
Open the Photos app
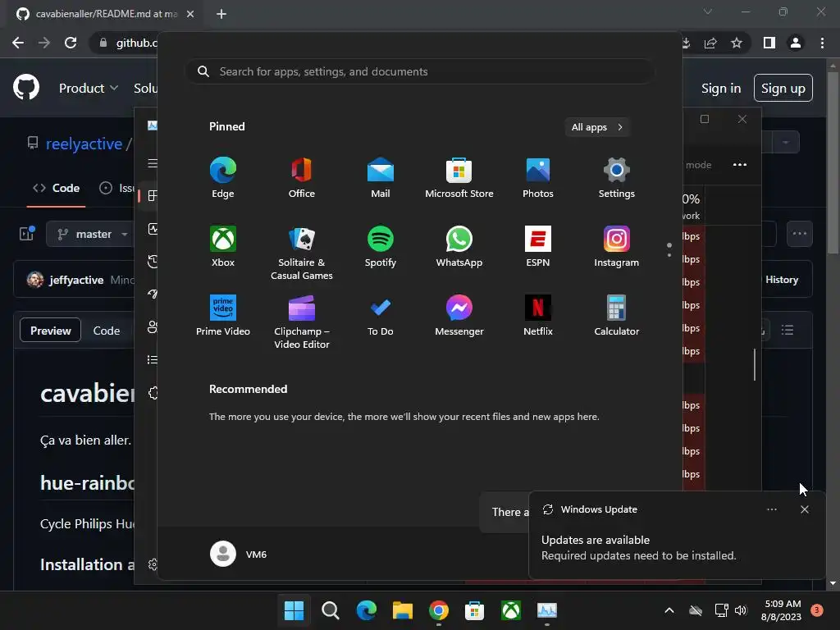point(538,178)
